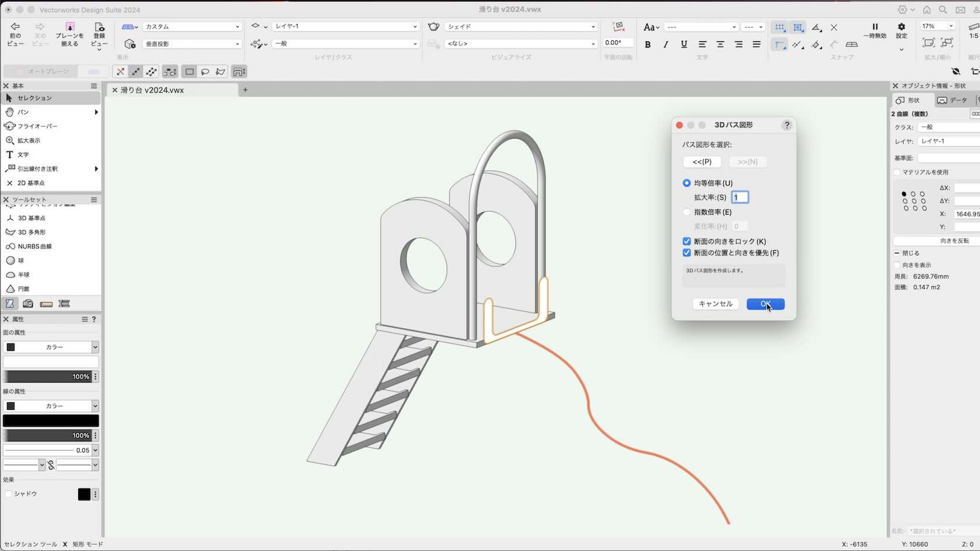Select the Text tool
Screen dimensions: 980x551
click(51, 155)
